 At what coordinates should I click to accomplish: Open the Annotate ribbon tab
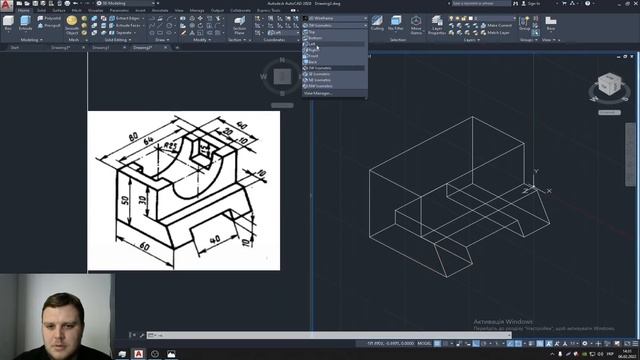point(160,10)
